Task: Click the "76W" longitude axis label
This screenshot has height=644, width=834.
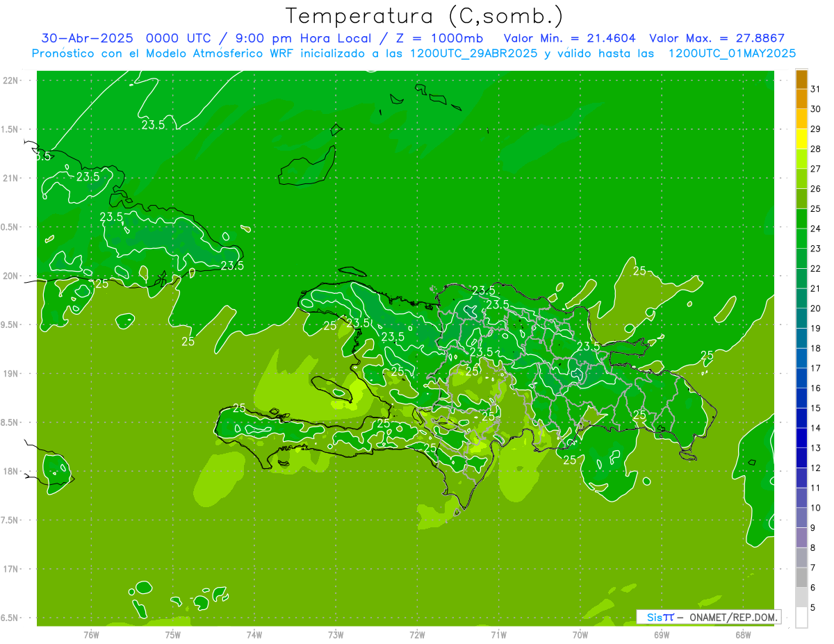Action: coord(91,635)
